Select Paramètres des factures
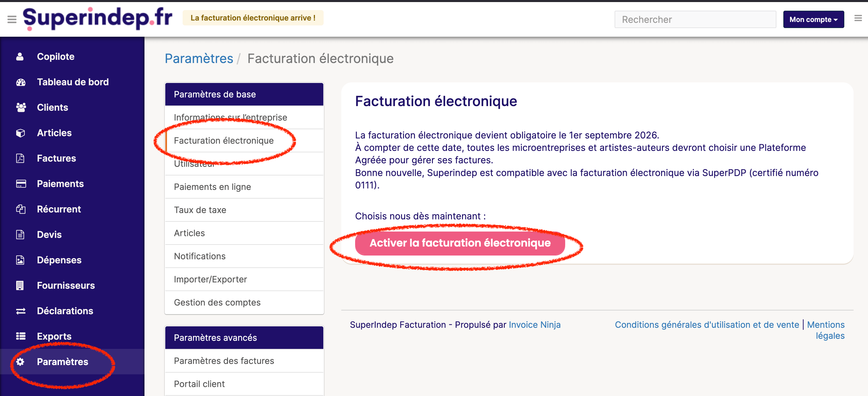The height and width of the screenshot is (396, 868). tap(244, 361)
